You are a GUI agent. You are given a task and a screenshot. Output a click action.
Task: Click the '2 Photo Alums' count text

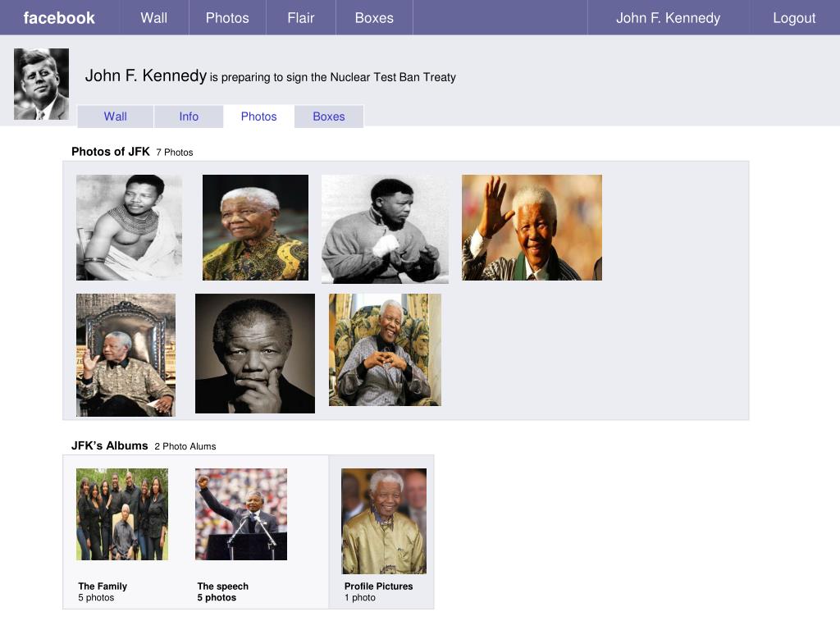[x=185, y=446]
